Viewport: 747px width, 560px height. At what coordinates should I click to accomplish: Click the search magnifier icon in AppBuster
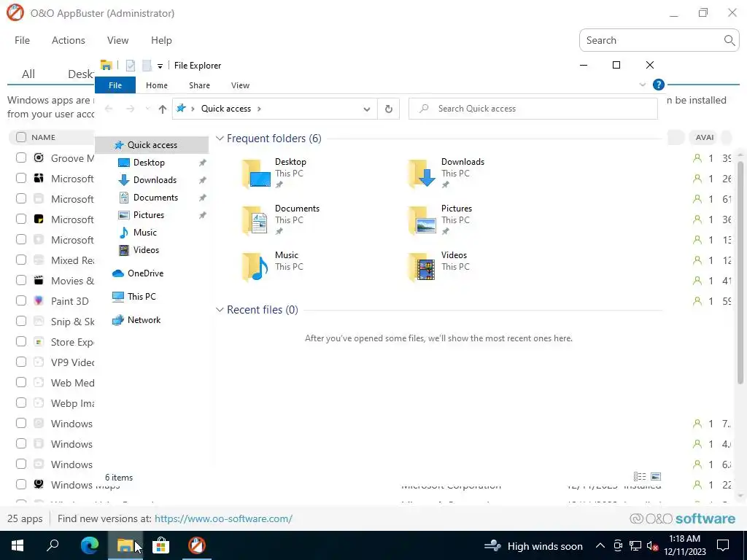[729, 40]
